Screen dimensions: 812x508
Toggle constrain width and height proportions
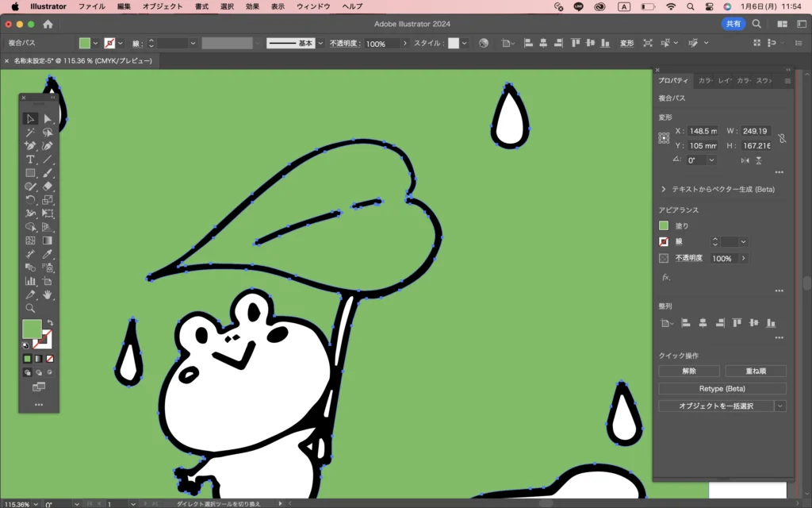tap(781, 138)
